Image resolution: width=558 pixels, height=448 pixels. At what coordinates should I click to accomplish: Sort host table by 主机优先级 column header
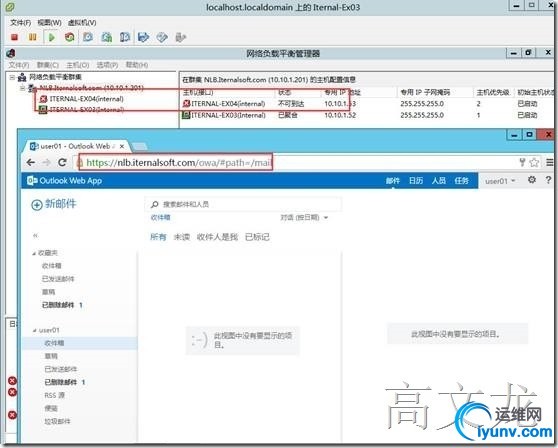[493, 93]
